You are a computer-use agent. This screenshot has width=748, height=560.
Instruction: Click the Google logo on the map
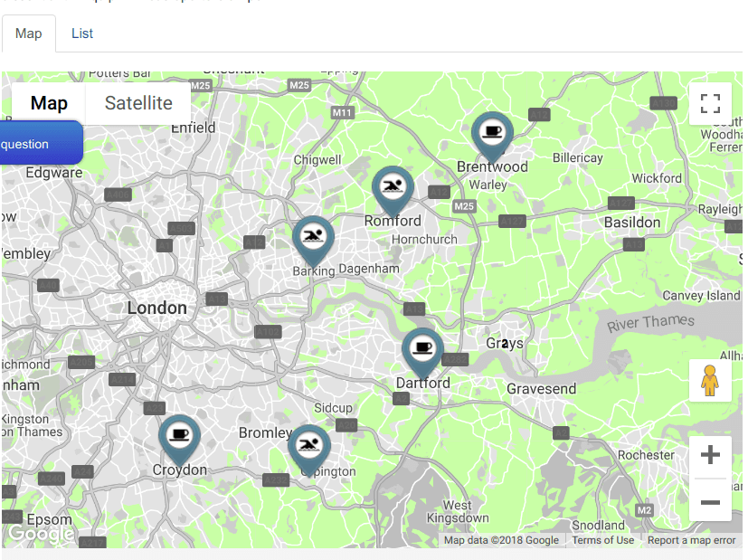pyautogui.click(x=41, y=533)
